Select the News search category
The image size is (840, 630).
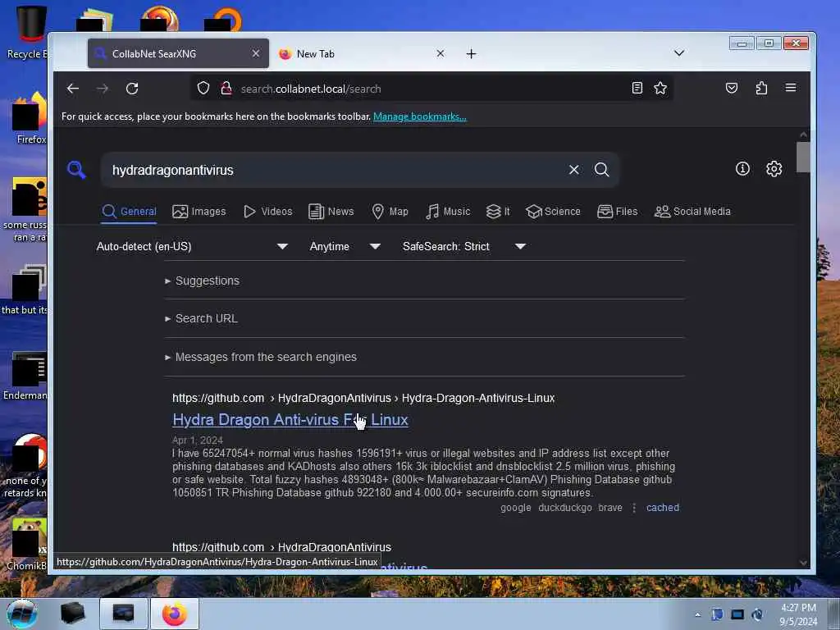[331, 212]
